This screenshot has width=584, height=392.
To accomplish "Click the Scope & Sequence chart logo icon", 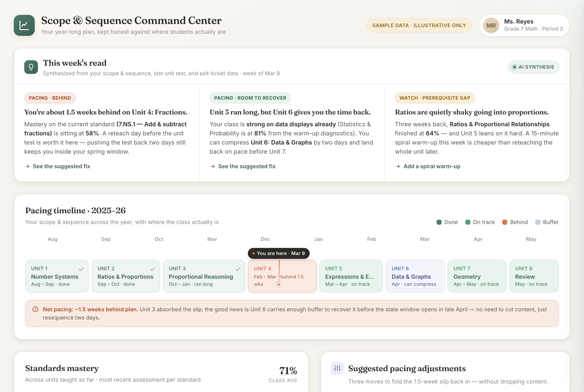I will (24, 25).
